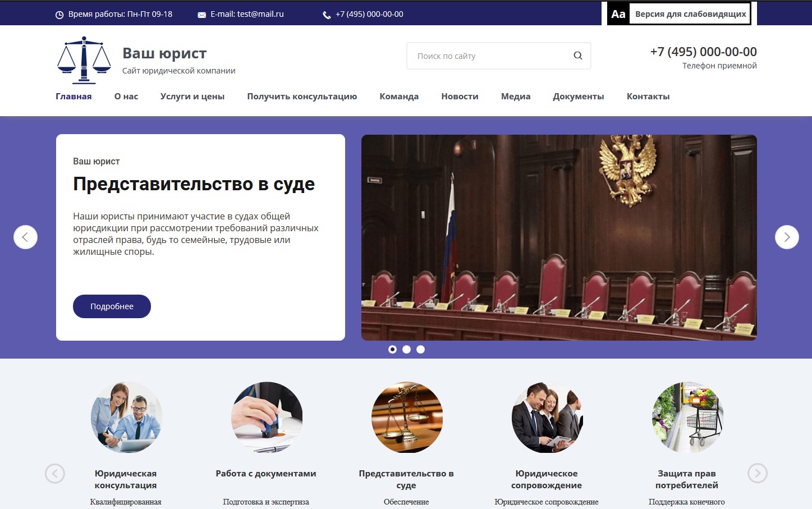Image resolution: width=812 pixels, height=509 pixels.
Task: Go to previous banner slide arrow
Action: pyautogui.click(x=25, y=237)
